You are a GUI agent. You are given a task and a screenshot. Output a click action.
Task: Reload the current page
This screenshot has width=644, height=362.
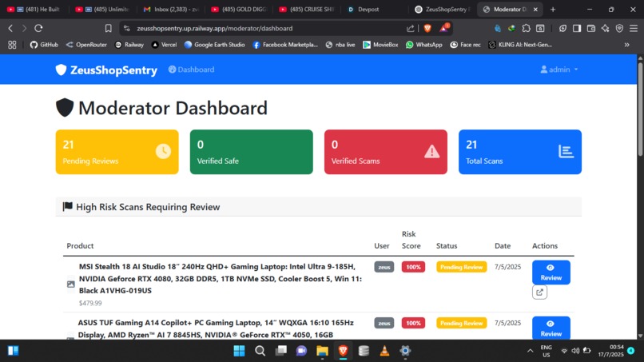(x=38, y=28)
